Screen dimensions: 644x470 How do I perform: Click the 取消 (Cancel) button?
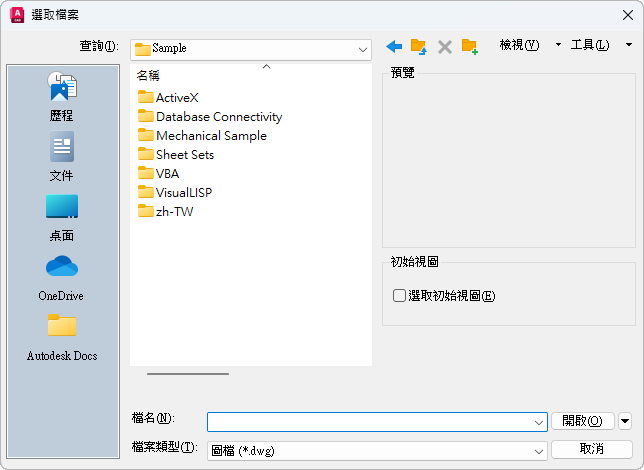click(591, 449)
